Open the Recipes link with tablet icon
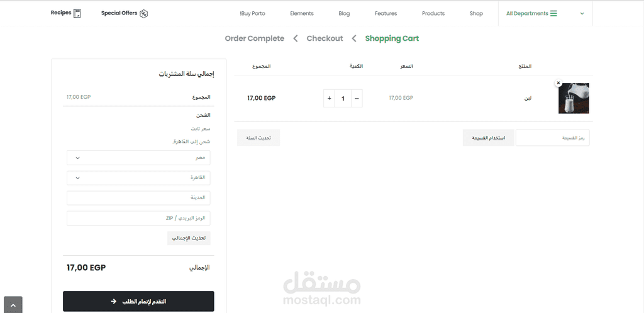644x313 pixels. 65,13
